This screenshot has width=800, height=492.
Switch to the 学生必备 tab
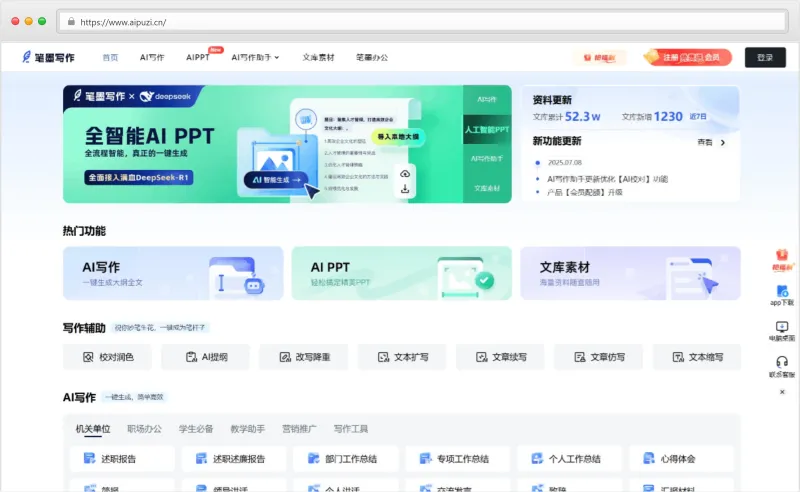coord(196,429)
